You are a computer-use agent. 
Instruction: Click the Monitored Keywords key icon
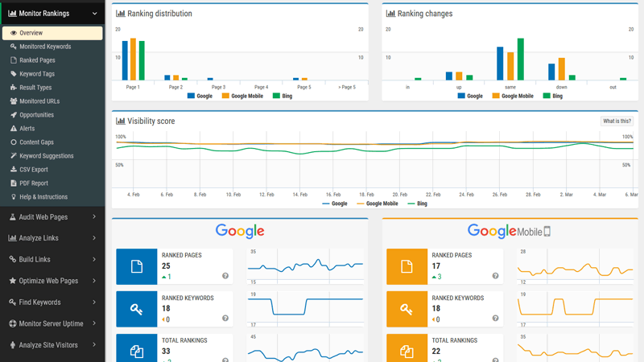pos(14,47)
